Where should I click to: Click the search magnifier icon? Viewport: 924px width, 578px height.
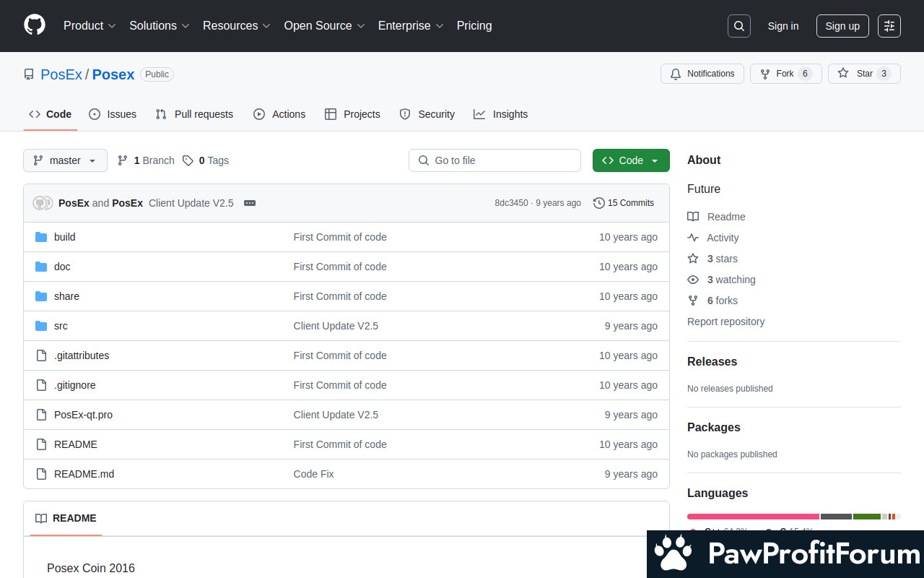pyautogui.click(x=738, y=26)
